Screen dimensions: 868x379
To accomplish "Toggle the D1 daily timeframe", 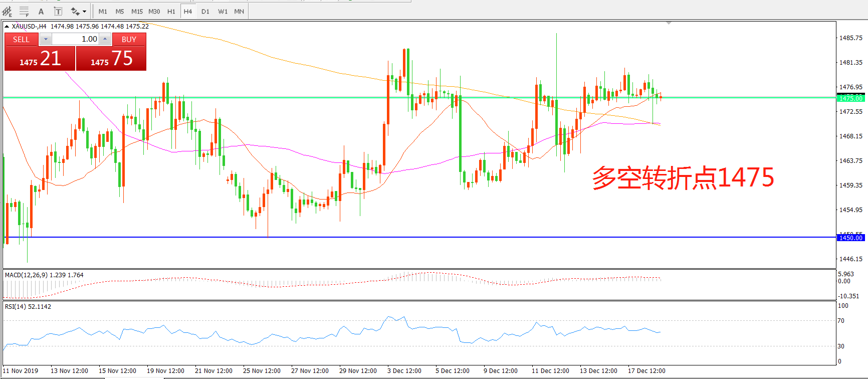I will 205,11.
